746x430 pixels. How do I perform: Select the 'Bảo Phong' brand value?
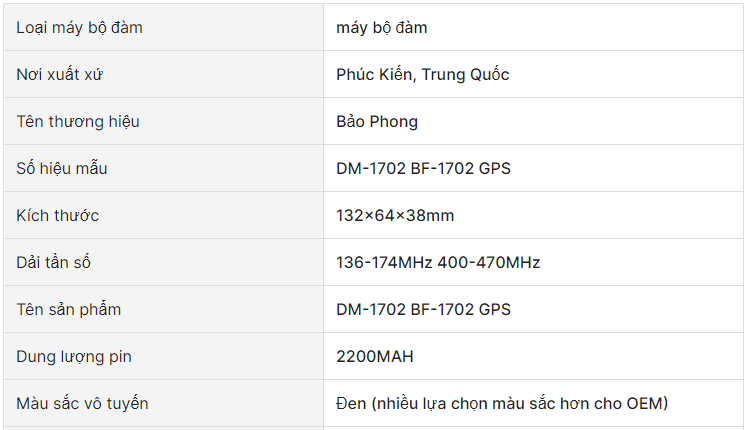tap(377, 122)
